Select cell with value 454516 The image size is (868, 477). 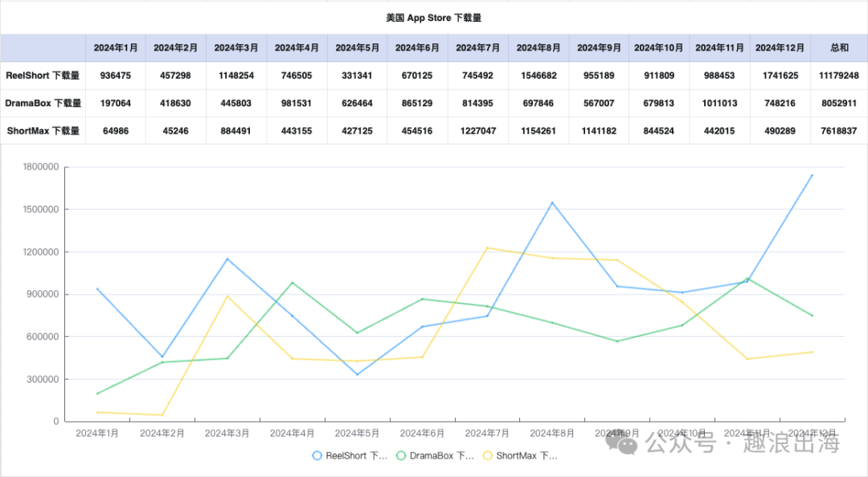417,131
